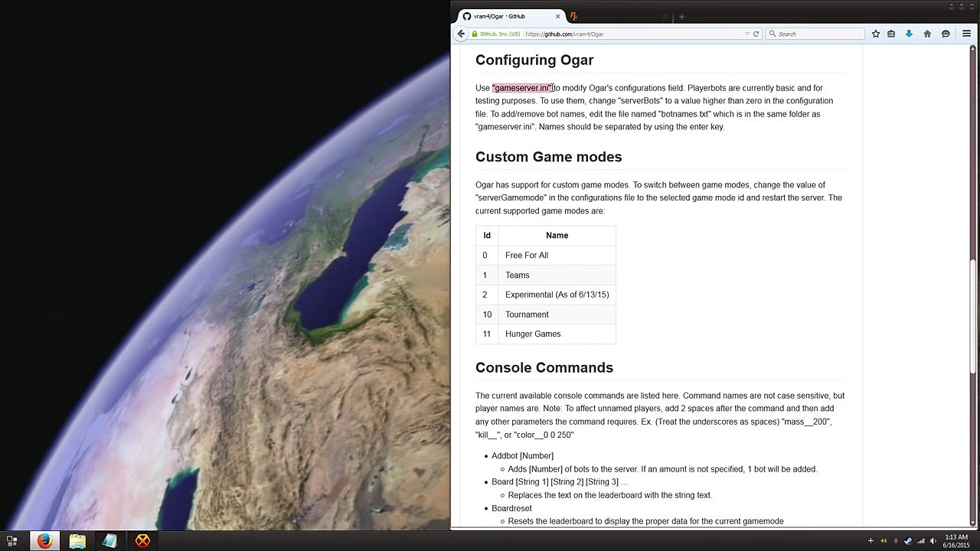980x551 pixels.
Task: Reload the page with the refresh icon
Action: (756, 34)
